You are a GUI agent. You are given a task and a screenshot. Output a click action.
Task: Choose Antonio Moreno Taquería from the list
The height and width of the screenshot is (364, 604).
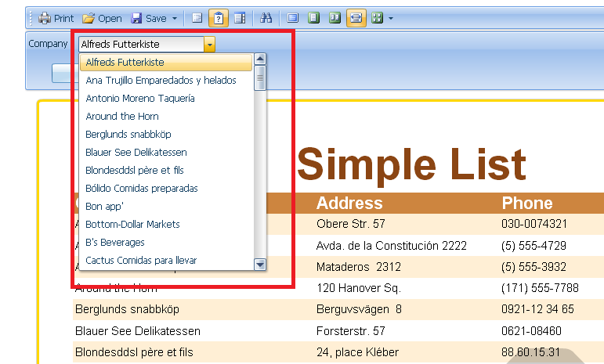click(x=166, y=99)
